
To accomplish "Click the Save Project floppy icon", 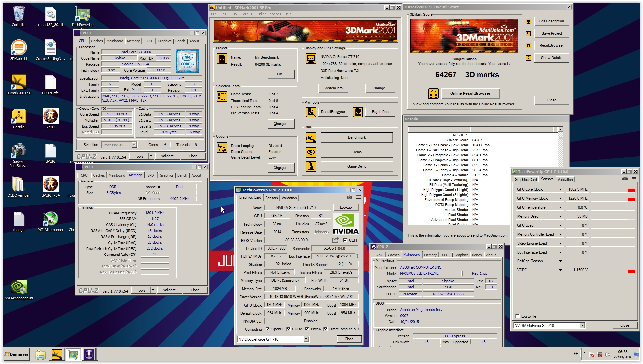I will coord(529,34).
